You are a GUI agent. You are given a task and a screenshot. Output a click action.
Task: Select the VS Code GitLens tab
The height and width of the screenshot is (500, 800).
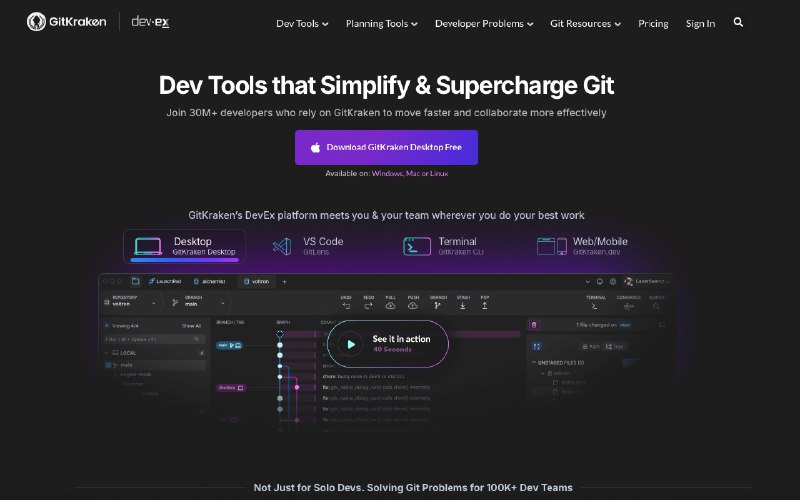308,246
